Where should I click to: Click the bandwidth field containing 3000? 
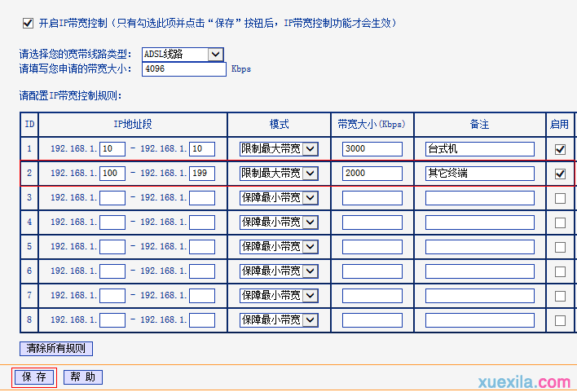[x=372, y=148]
